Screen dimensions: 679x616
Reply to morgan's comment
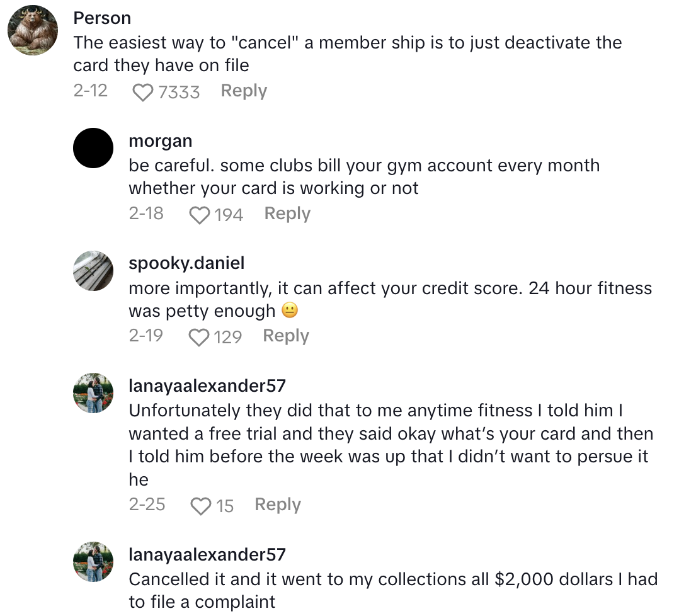(287, 214)
